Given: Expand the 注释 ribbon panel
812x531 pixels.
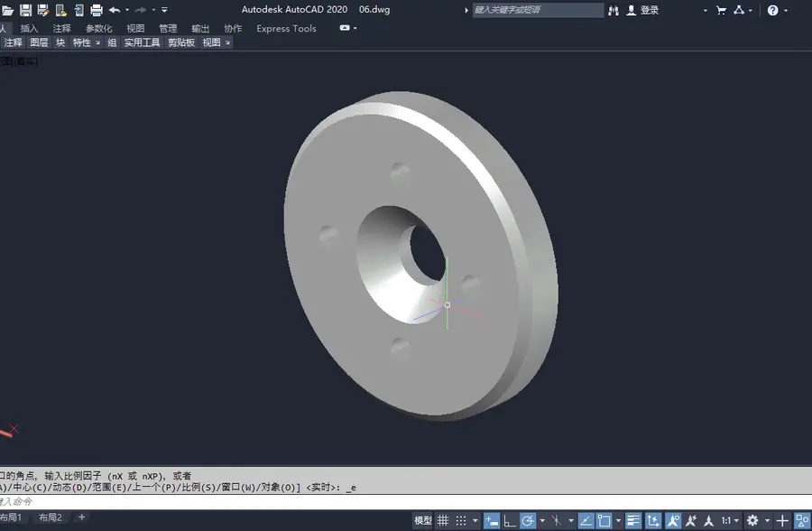Looking at the screenshot, I should tap(13, 42).
